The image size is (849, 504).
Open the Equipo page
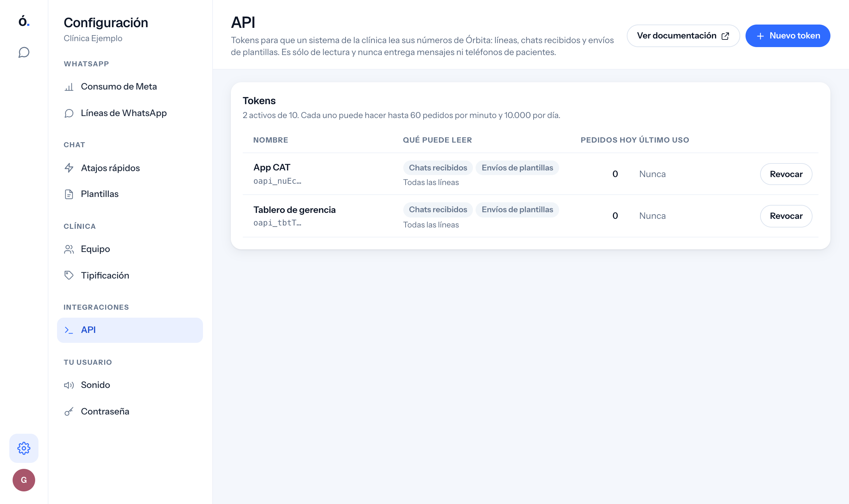tap(130, 249)
